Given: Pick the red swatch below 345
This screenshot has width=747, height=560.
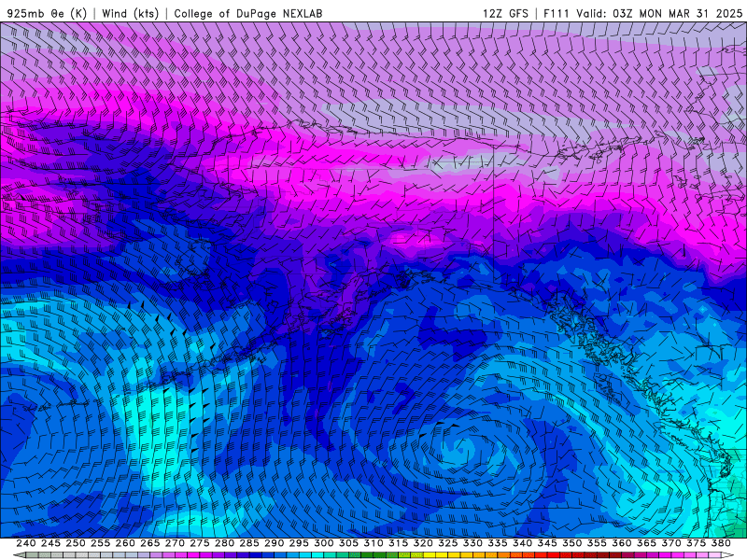Looking at the screenshot, I should pyautogui.click(x=554, y=555).
